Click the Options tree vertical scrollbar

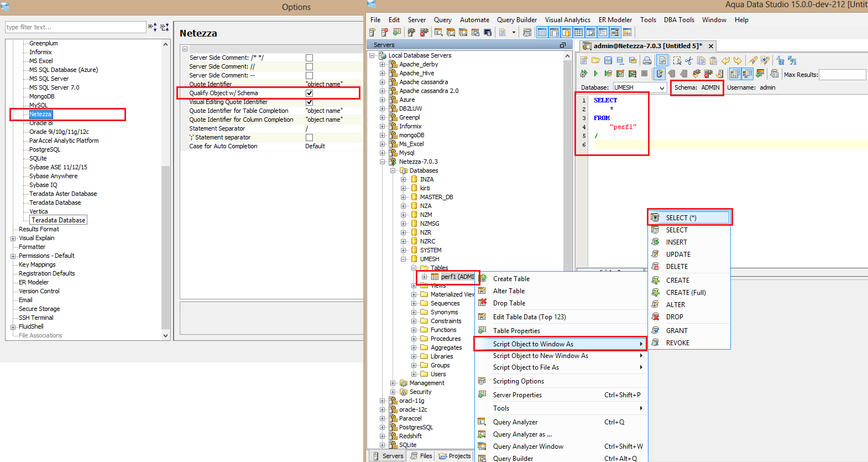[x=165, y=189]
